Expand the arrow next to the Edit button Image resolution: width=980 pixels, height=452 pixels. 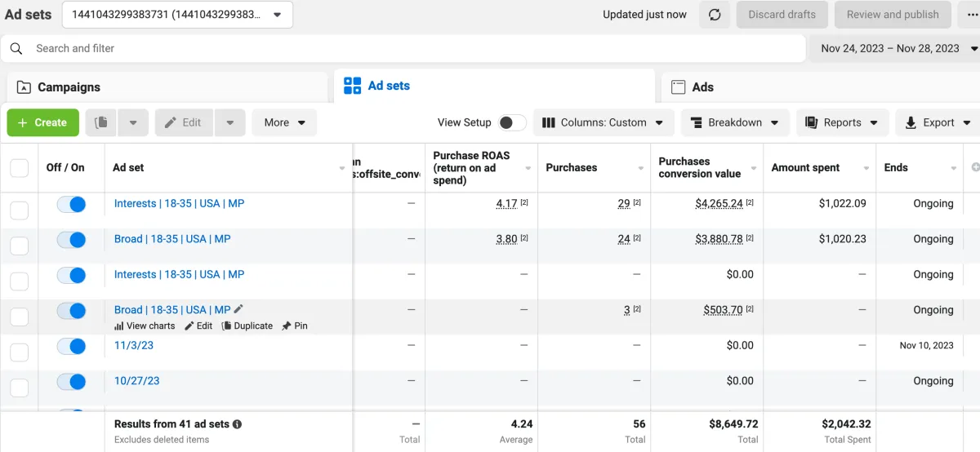coord(230,122)
